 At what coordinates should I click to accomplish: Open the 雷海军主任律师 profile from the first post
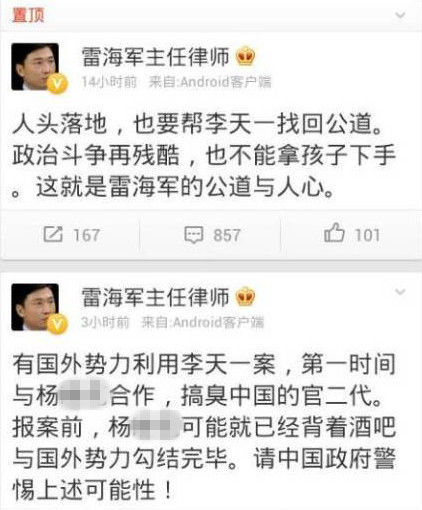(x=156, y=56)
